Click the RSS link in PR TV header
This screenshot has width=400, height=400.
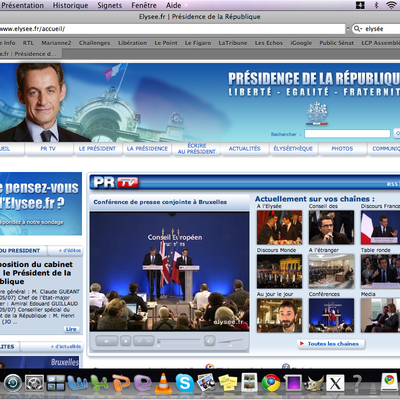pos(392,184)
